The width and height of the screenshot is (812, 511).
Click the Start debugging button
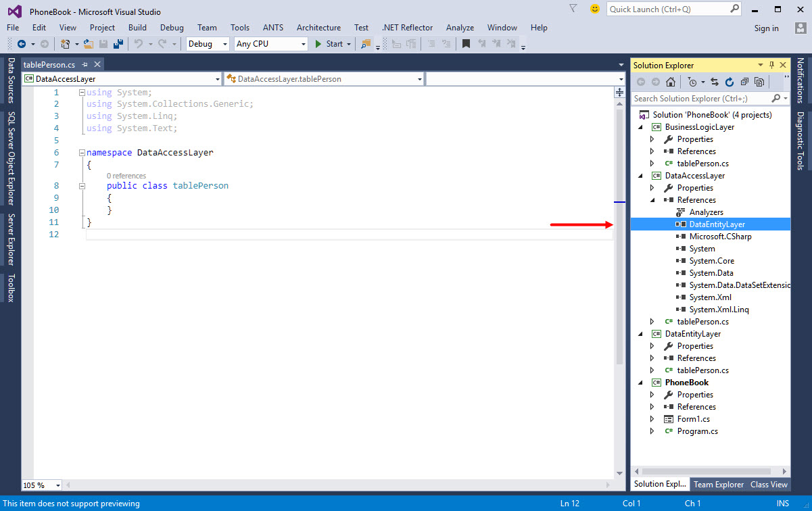329,44
